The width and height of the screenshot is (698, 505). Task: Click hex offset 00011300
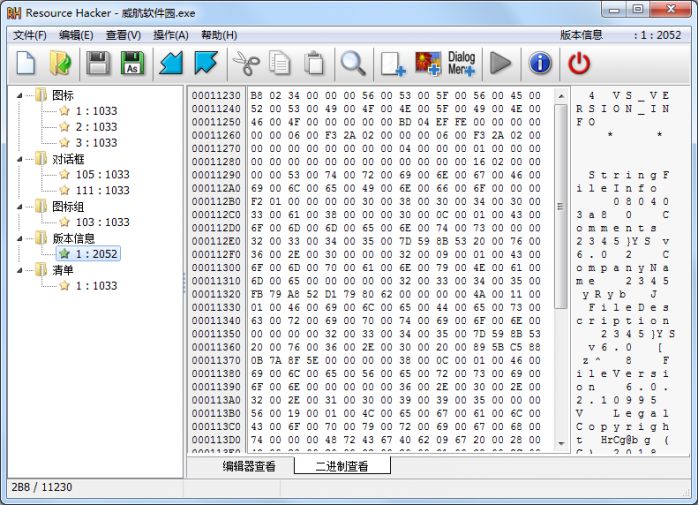216,268
